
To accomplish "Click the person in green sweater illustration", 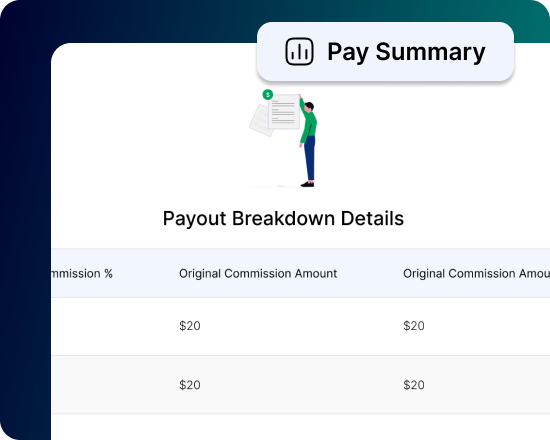I will [x=308, y=140].
